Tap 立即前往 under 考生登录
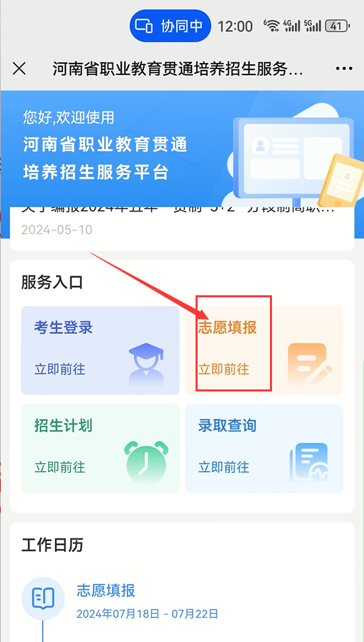Viewport: 364px width, 642px height. coord(60,369)
